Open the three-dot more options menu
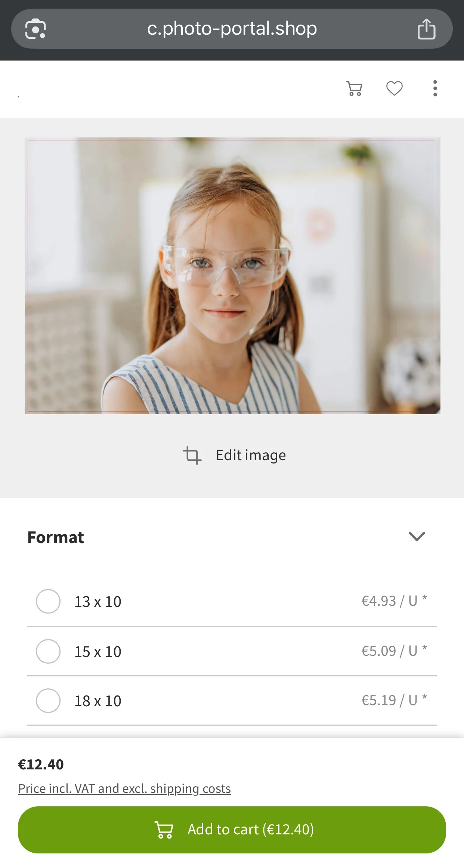Image resolution: width=464 pixels, height=868 pixels. tap(435, 89)
